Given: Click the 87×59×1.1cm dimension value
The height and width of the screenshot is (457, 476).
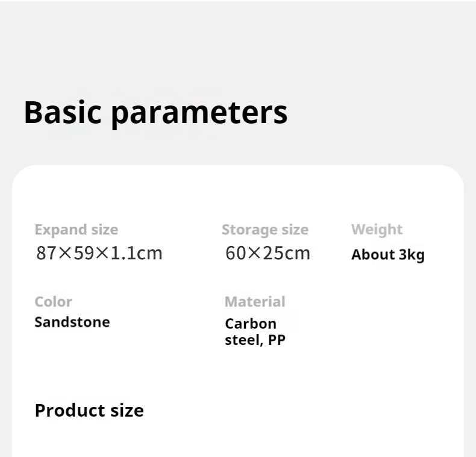Looking at the screenshot, I should pos(99,253).
